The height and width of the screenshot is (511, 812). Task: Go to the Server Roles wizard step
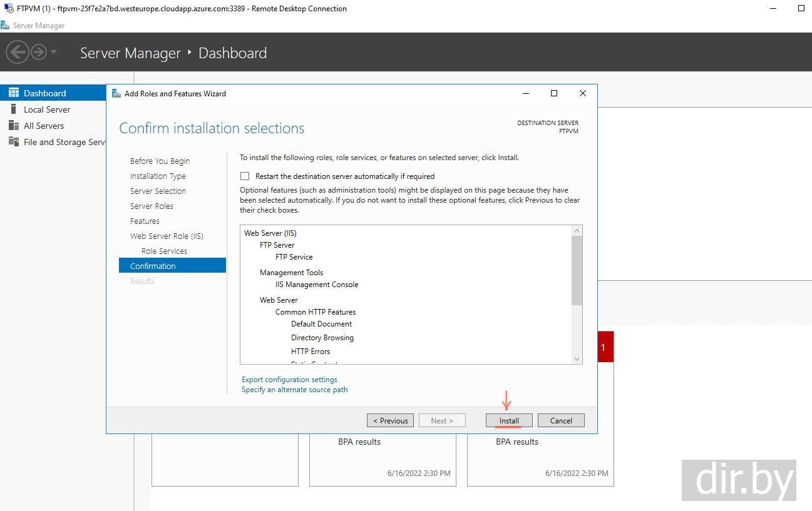pyautogui.click(x=152, y=206)
